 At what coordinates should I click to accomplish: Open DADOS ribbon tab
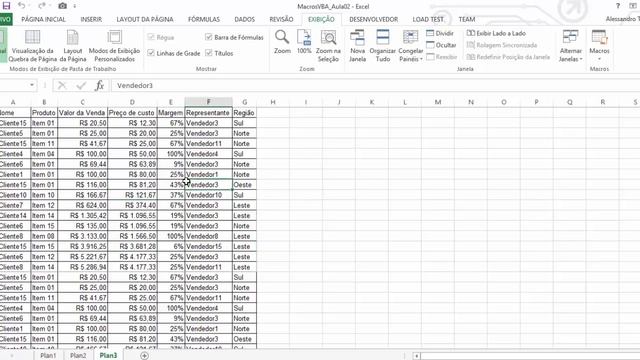pos(244,19)
